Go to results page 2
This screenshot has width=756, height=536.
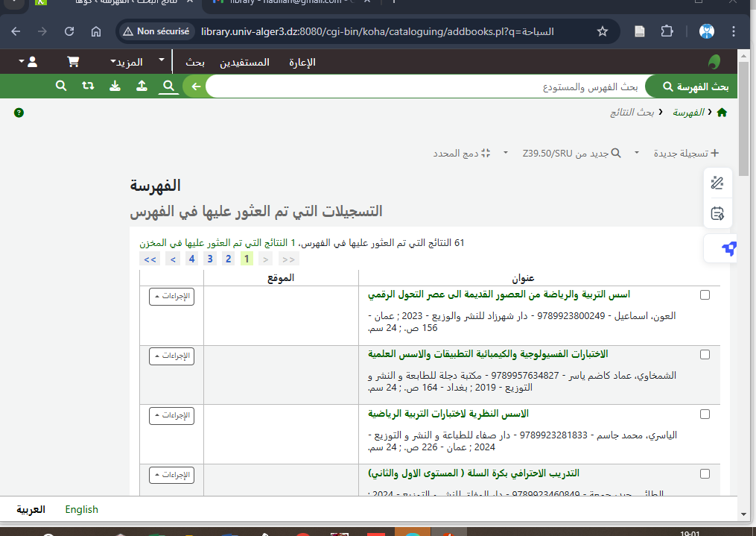pos(229,259)
